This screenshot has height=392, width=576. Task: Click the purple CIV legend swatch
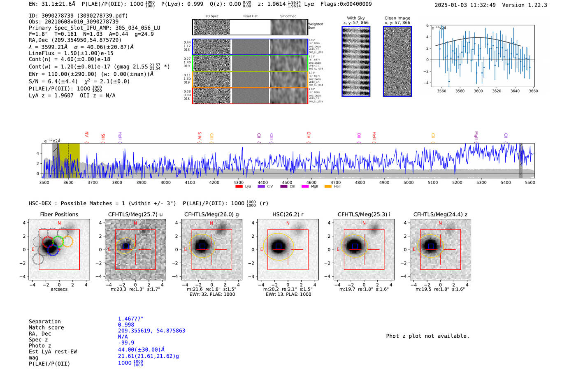pyautogui.click(x=261, y=187)
